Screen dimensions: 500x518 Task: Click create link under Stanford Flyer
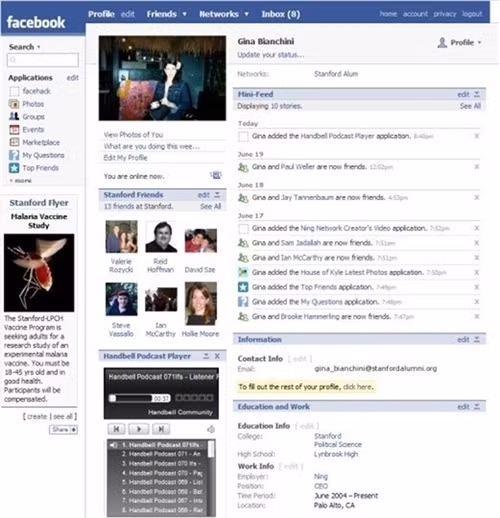tap(37, 416)
